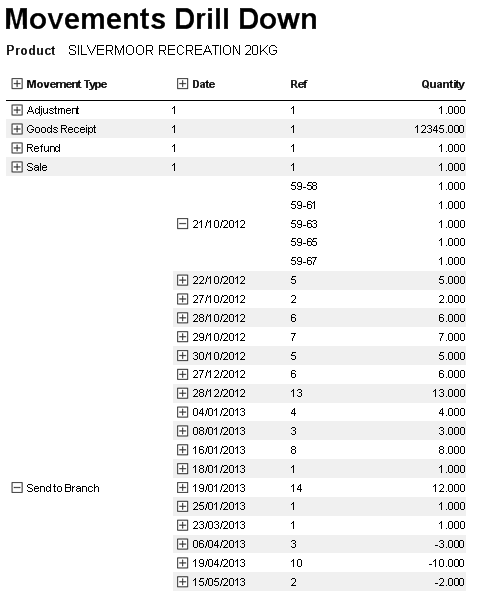Image resolution: width=482 pixels, height=591 pixels.
Task: Collapse the 21/10/2012 date group
Action: coord(182,224)
